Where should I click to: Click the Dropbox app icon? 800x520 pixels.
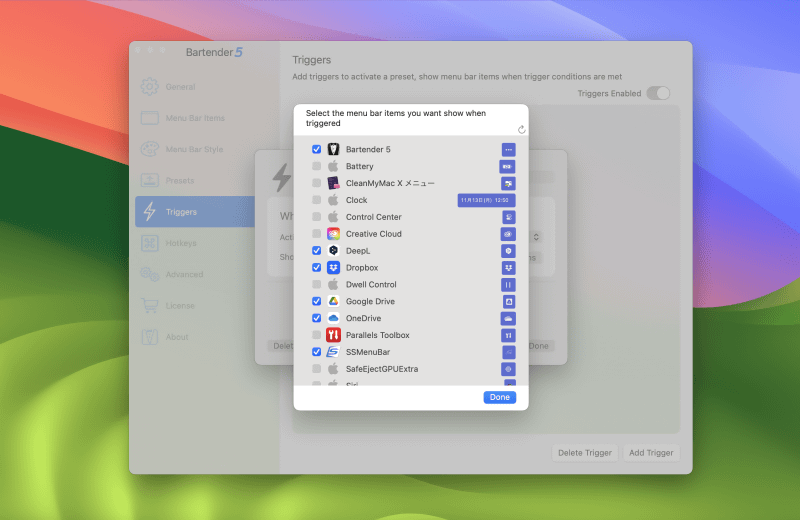click(x=333, y=267)
